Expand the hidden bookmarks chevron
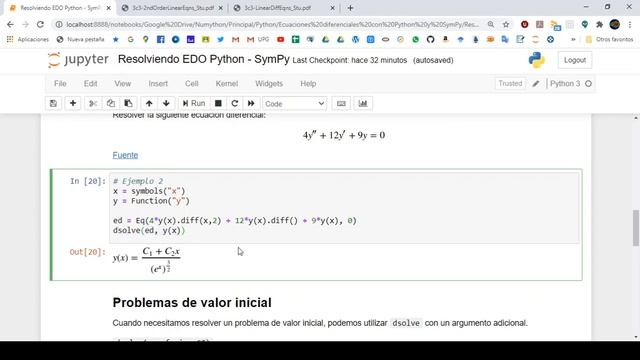 coord(573,40)
